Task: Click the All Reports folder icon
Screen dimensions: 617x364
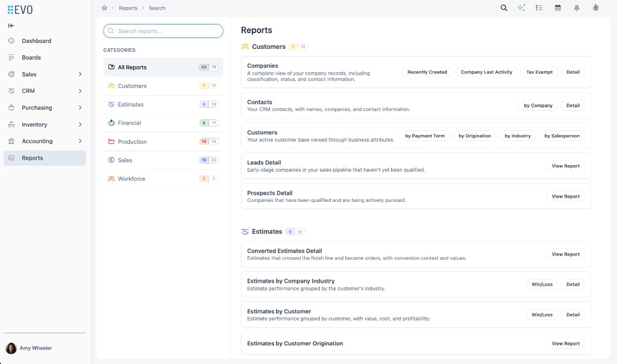Action: [x=111, y=67]
